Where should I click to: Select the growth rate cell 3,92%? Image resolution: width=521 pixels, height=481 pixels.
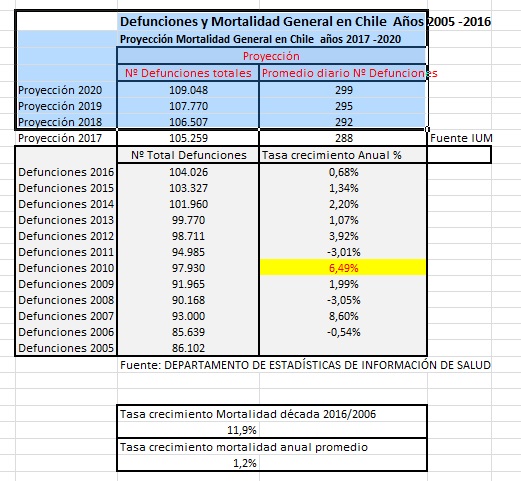coord(344,236)
